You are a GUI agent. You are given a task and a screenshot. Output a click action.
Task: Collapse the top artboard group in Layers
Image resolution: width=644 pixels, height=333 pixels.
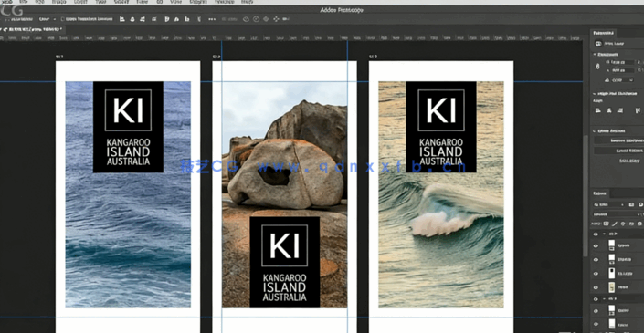coord(604,234)
